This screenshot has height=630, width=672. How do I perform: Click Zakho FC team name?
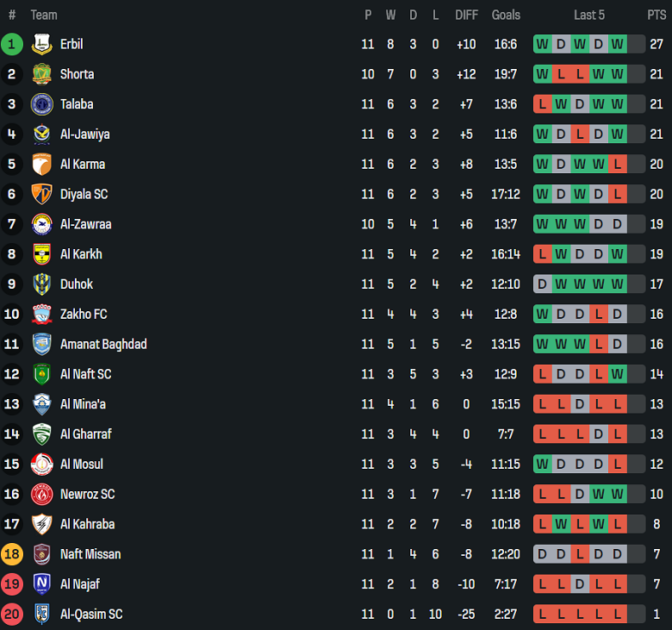point(84,315)
